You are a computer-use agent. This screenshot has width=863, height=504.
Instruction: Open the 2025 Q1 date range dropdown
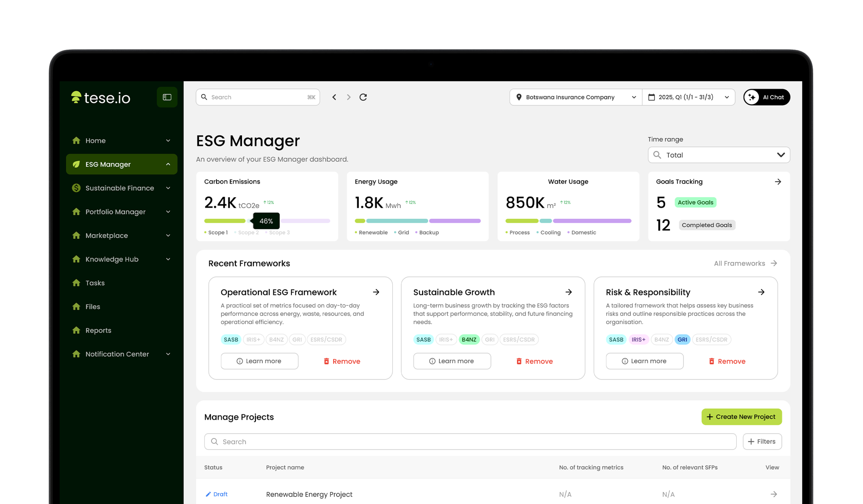tap(688, 97)
